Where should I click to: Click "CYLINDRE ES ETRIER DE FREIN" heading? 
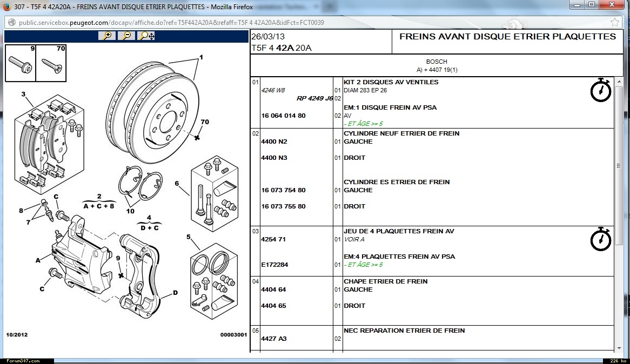tap(397, 181)
